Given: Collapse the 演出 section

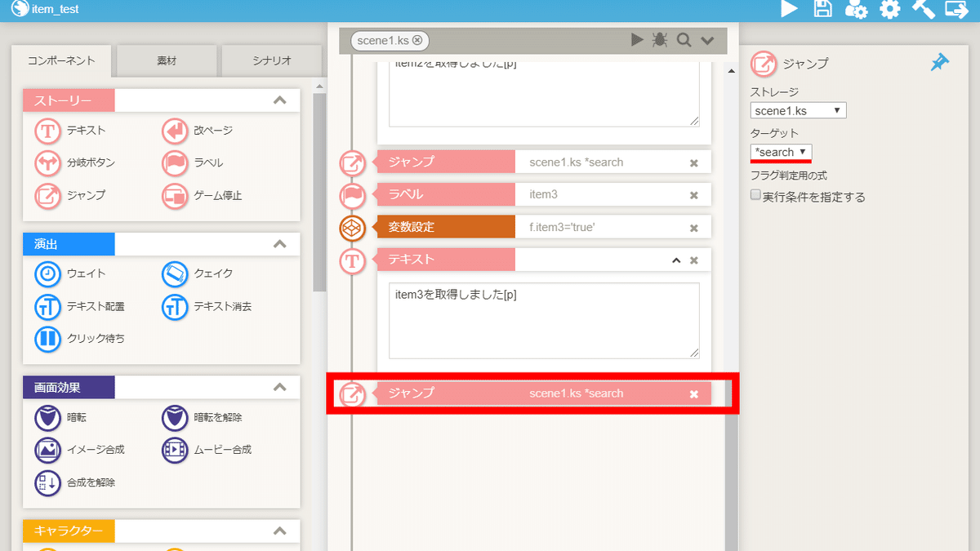Looking at the screenshot, I should tap(279, 244).
